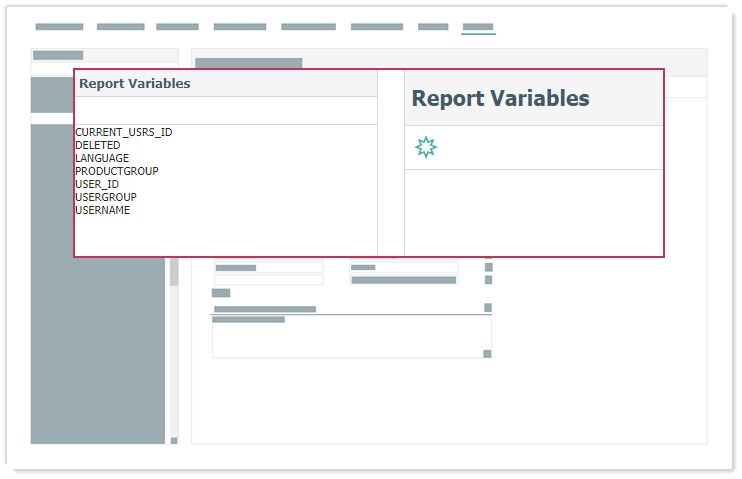The width and height of the screenshot is (742, 479).
Task: Select the USERNAME variable entry
Action: pos(102,210)
